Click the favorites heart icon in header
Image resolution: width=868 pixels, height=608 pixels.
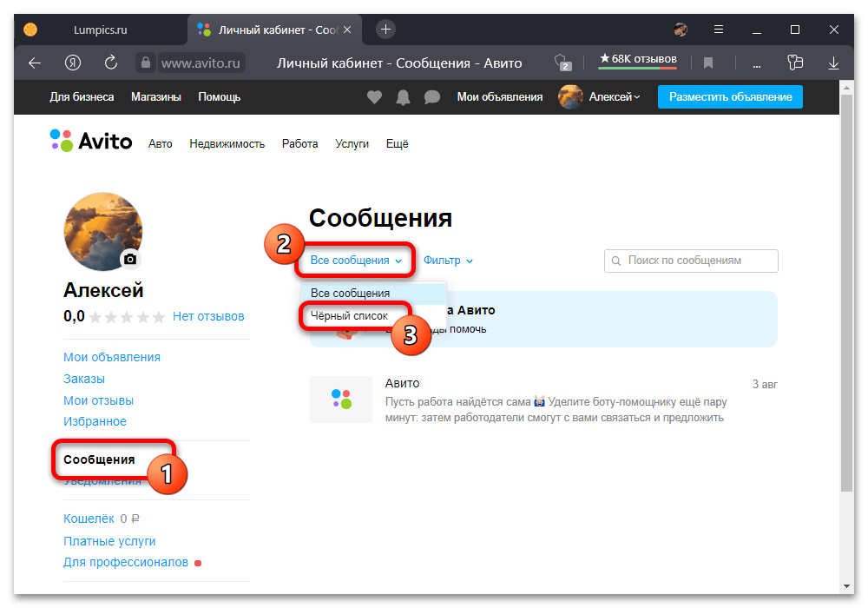[374, 97]
